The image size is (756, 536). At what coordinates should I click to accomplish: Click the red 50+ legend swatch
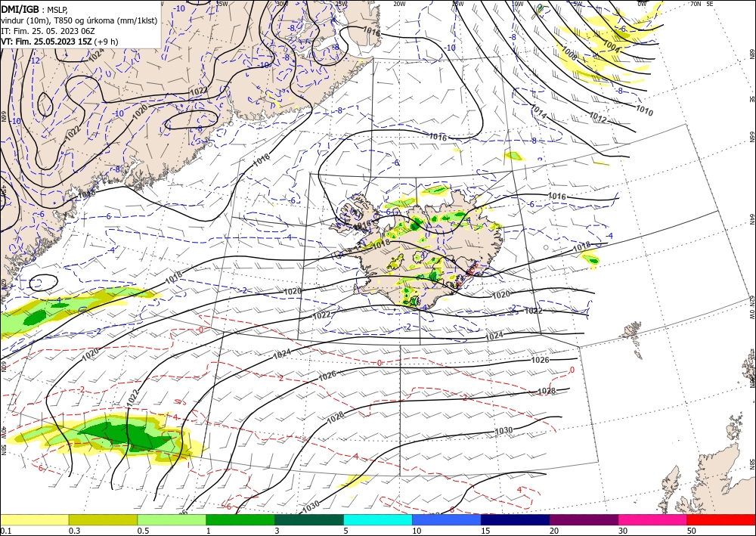[x=721, y=519]
